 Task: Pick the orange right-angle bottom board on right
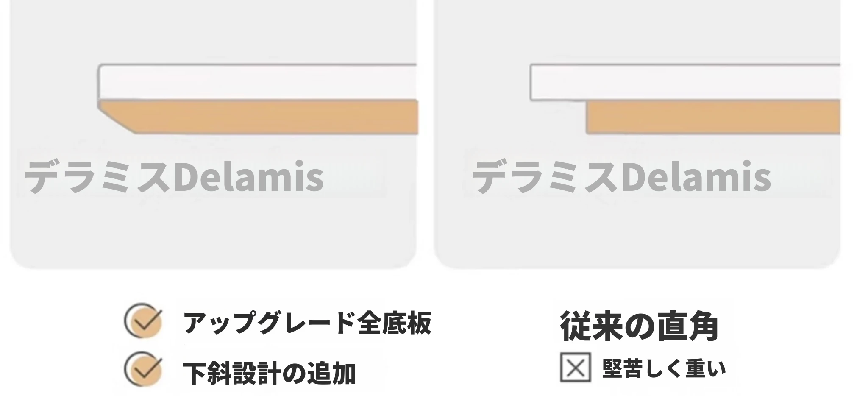coord(712,117)
